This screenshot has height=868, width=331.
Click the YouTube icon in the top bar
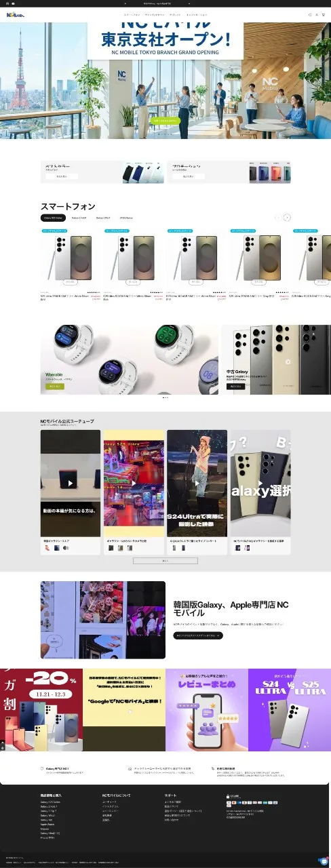[x=14, y=3]
